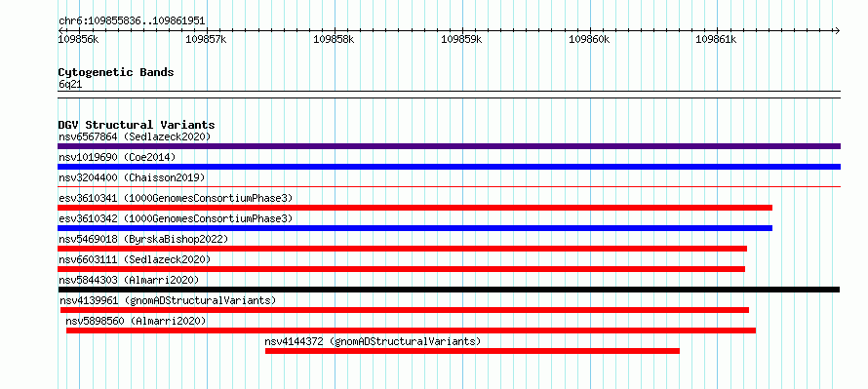Click the red nsv5898560 variant bar
Image resolution: width=868 pixels, height=389 pixels.
click(x=412, y=331)
